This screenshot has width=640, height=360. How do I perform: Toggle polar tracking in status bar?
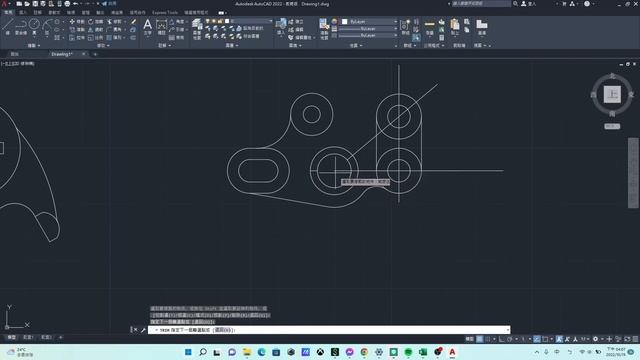[509, 339]
